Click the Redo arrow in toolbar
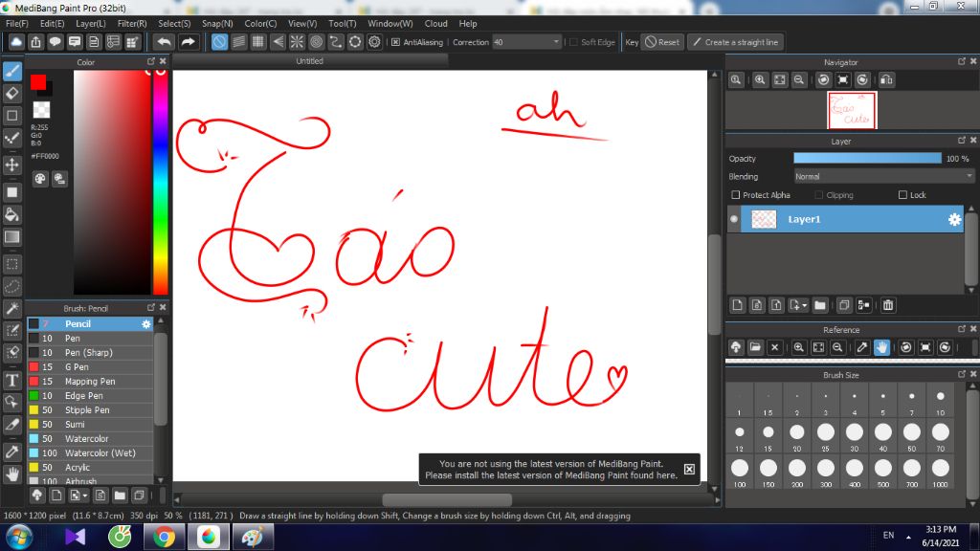This screenshot has height=551, width=980. 188,42
